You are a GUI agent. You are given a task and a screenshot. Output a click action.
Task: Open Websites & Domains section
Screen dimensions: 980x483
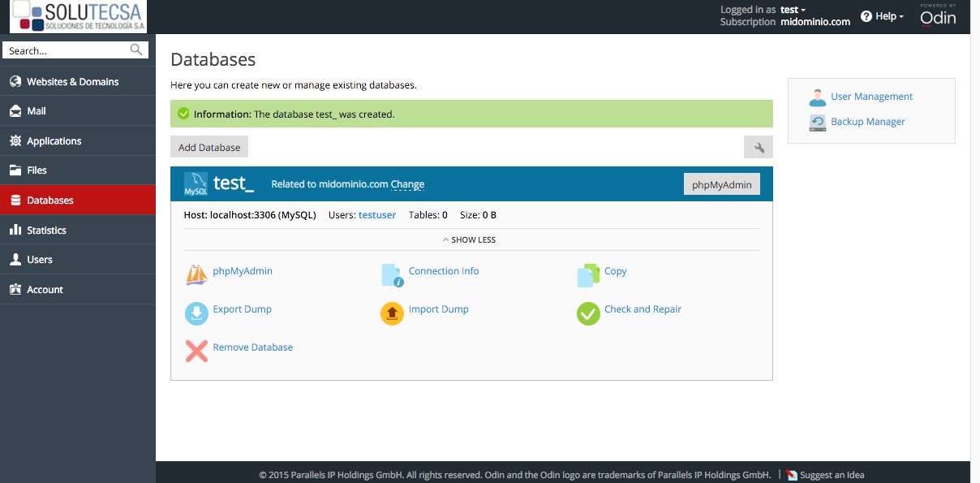click(78, 81)
